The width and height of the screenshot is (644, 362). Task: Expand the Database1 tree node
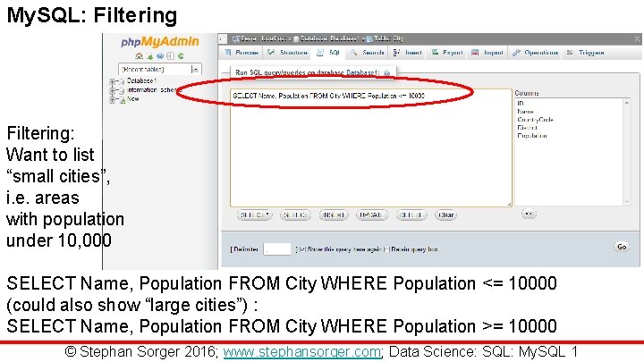click(x=112, y=81)
